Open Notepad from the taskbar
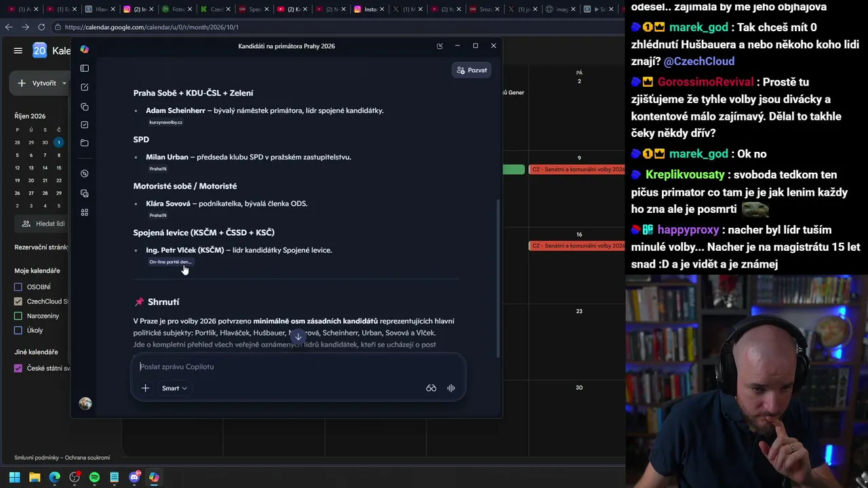The image size is (868, 488). click(x=115, y=477)
